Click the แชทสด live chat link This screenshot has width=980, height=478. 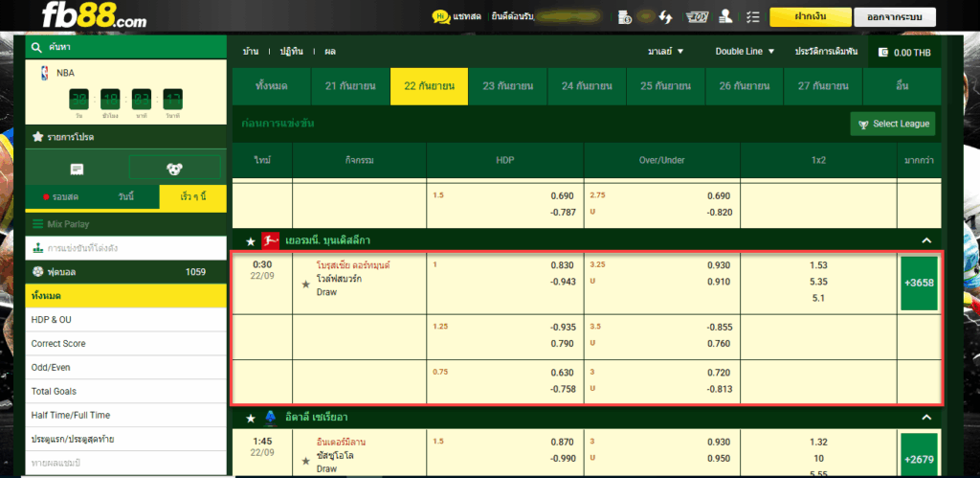point(467,17)
